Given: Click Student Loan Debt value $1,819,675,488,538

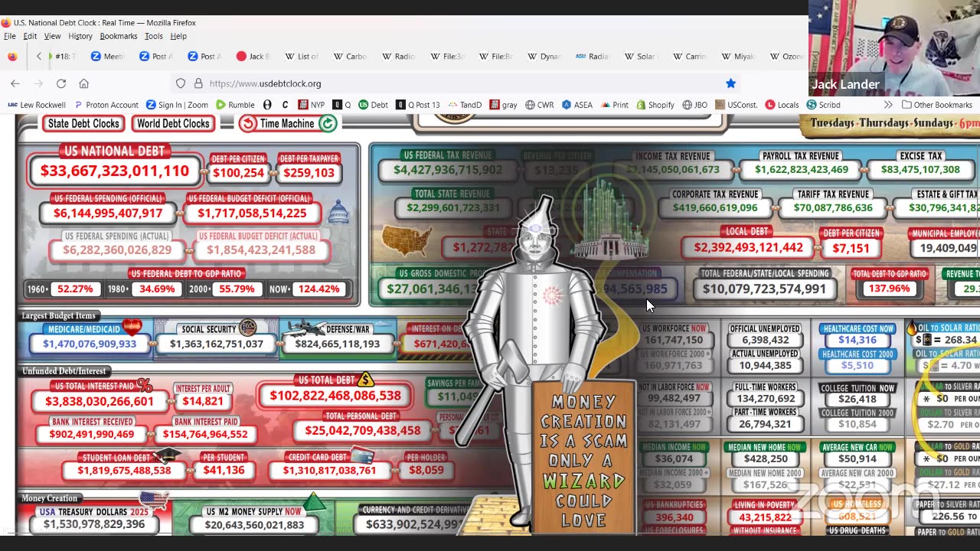Looking at the screenshot, I should [x=124, y=470].
